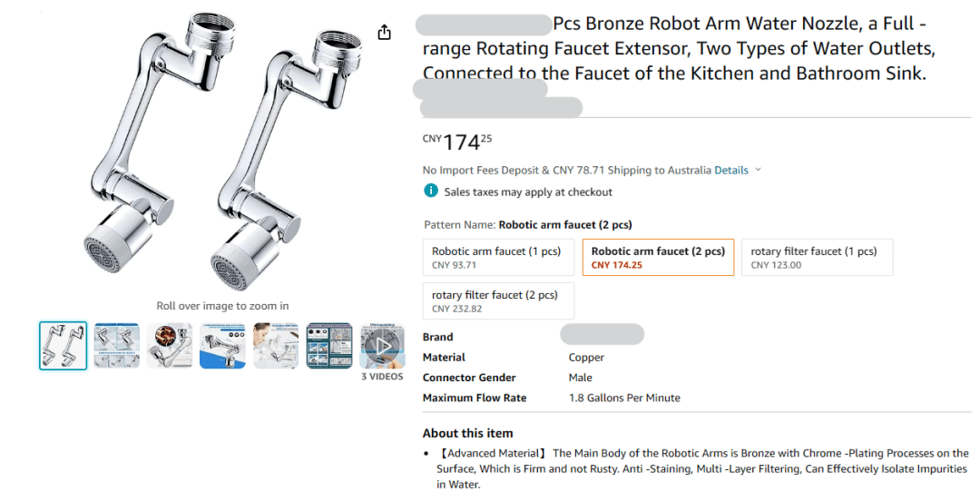The width and height of the screenshot is (980, 492).
Task: Show the blue-background faucet thumbnail
Action: tap(222, 346)
